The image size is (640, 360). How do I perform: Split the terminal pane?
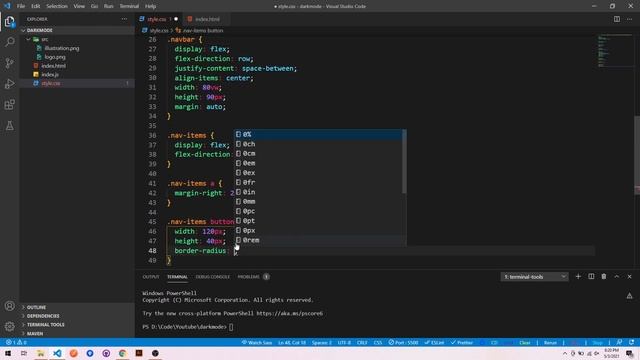click(591, 277)
